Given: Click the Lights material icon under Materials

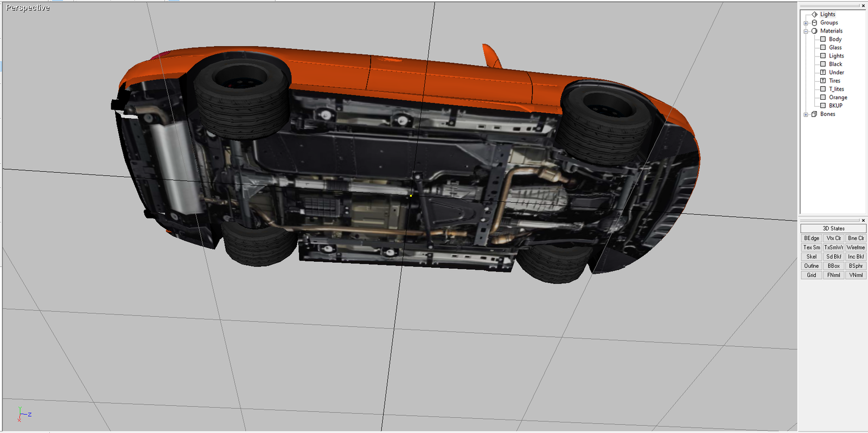Looking at the screenshot, I should [823, 56].
